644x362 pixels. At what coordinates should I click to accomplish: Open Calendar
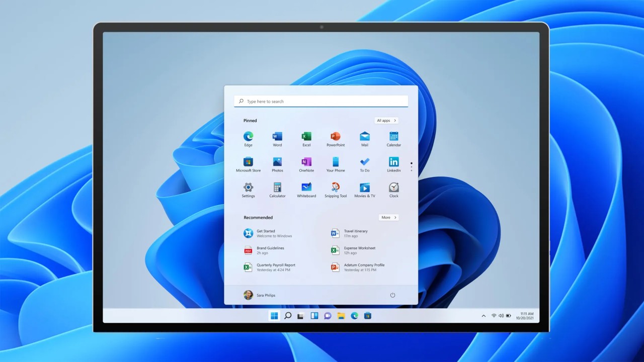coord(393,136)
